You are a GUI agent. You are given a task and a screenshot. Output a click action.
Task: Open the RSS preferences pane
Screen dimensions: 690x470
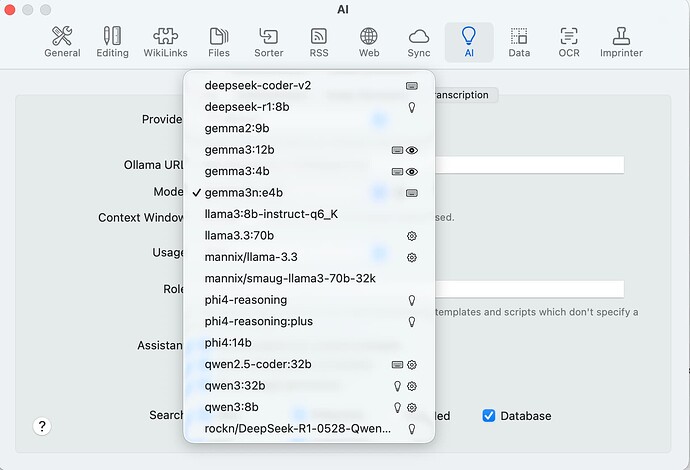[319, 42]
